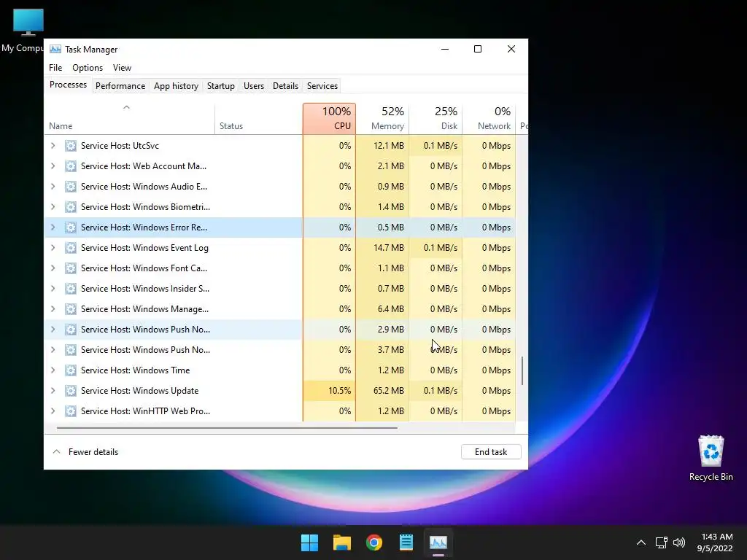The image size is (747, 560).
Task: Select Service Host: Windows Manage... row name
Action: (144, 309)
